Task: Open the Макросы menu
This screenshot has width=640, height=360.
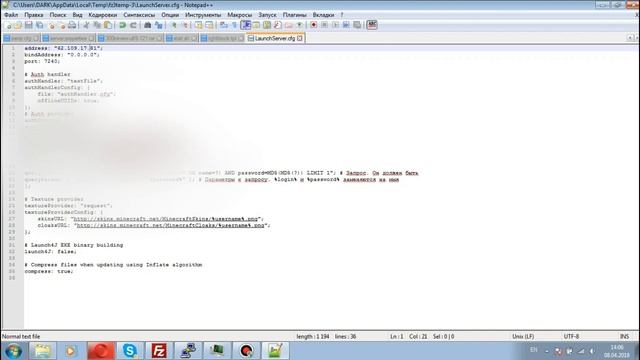Action: tap(240, 15)
